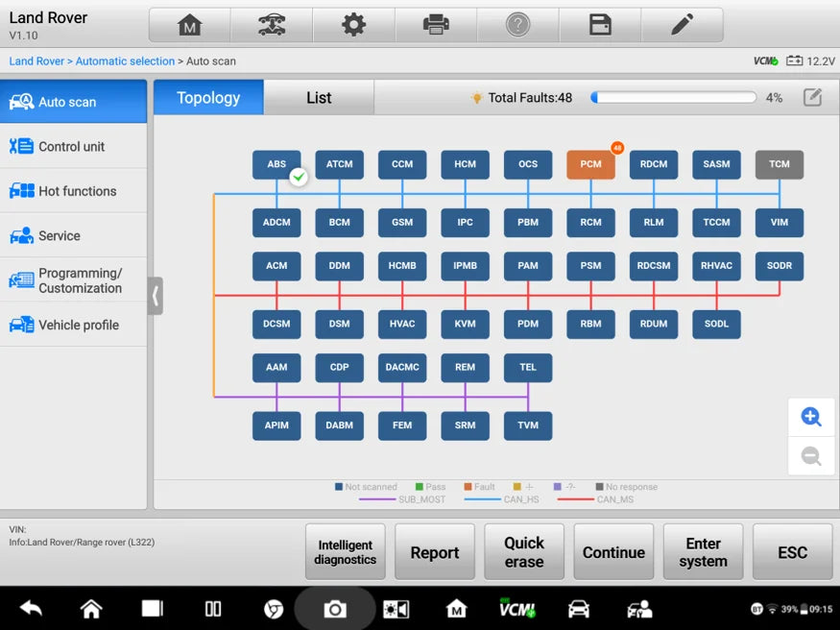Click the Automatic selection breadcrumb link
Image resolution: width=840 pixels, height=630 pixels.
tap(125, 61)
